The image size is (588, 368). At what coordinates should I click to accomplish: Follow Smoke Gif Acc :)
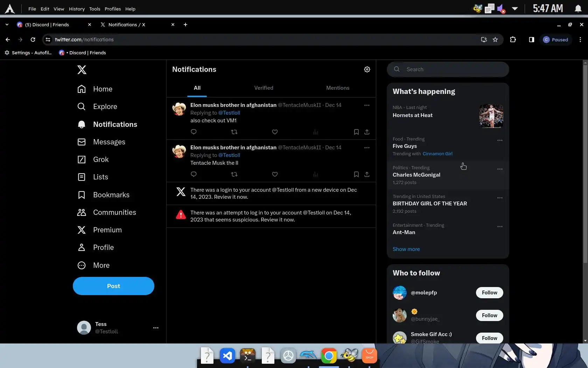(x=489, y=338)
